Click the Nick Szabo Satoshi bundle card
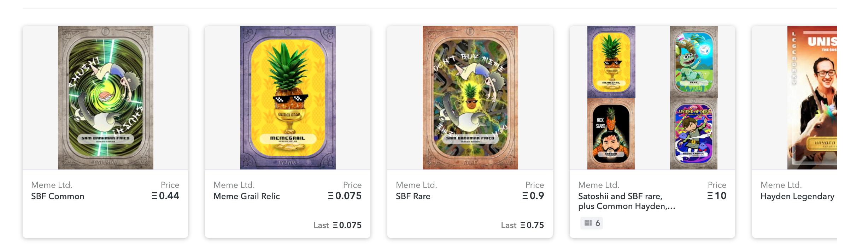Screen dimensions: 868x245 click(611, 134)
